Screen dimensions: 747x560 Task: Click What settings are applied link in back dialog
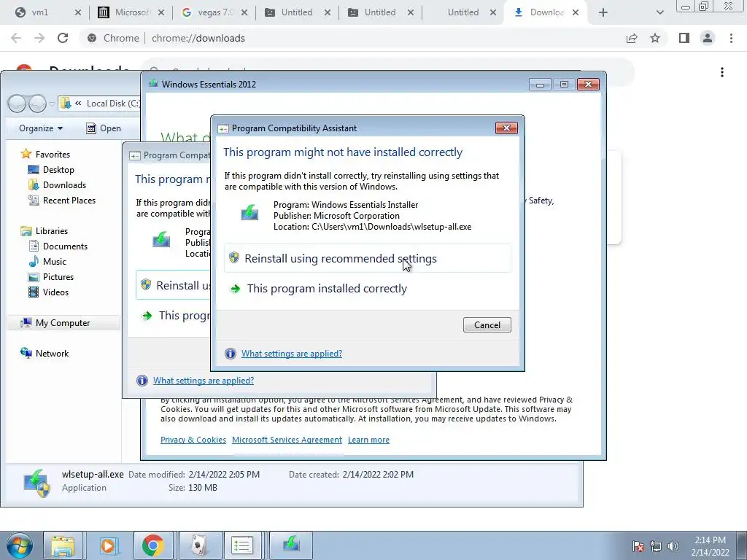(204, 381)
